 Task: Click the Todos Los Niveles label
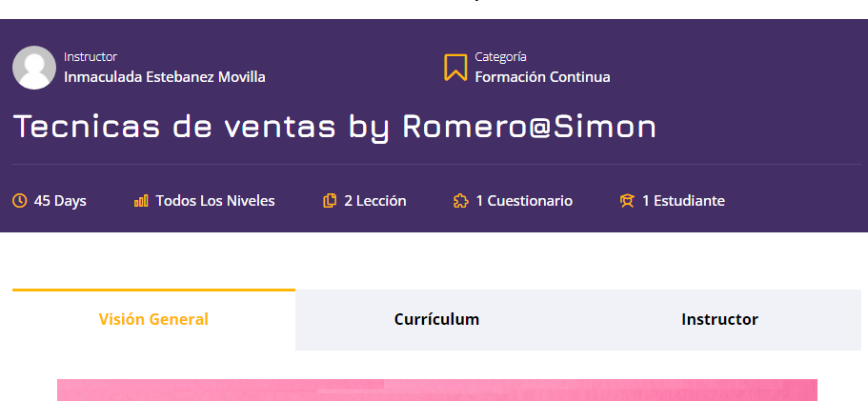[x=215, y=201]
